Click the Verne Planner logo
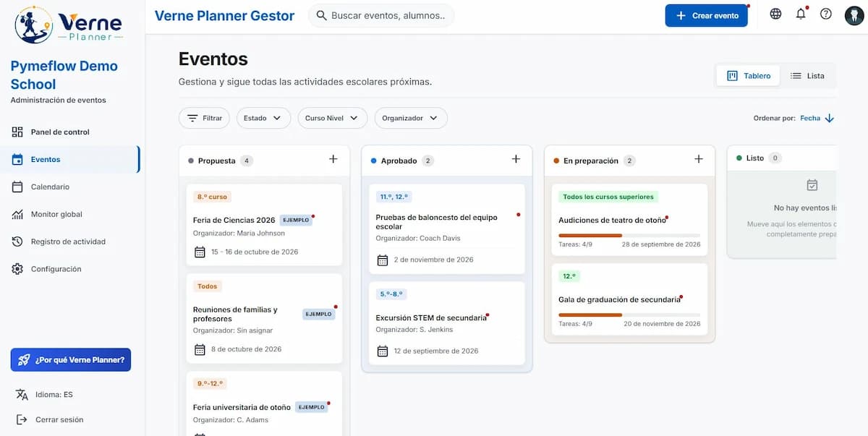This screenshot has width=868, height=436. [69, 25]
